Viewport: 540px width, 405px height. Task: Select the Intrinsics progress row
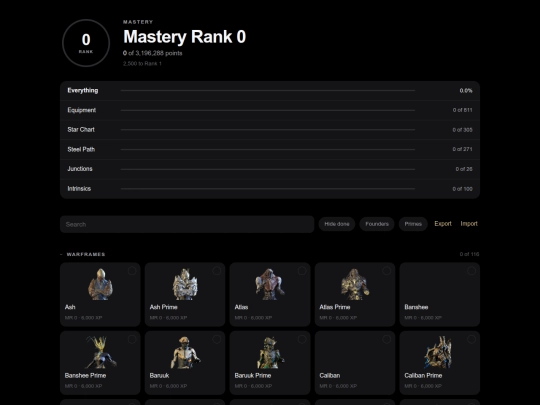(x=270, y=189)
